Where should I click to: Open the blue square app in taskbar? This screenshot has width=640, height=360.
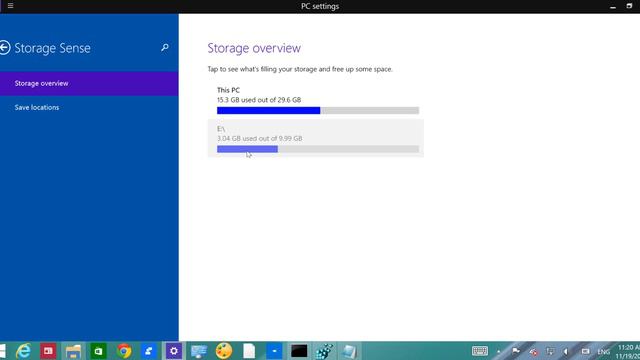coord(274,351)
